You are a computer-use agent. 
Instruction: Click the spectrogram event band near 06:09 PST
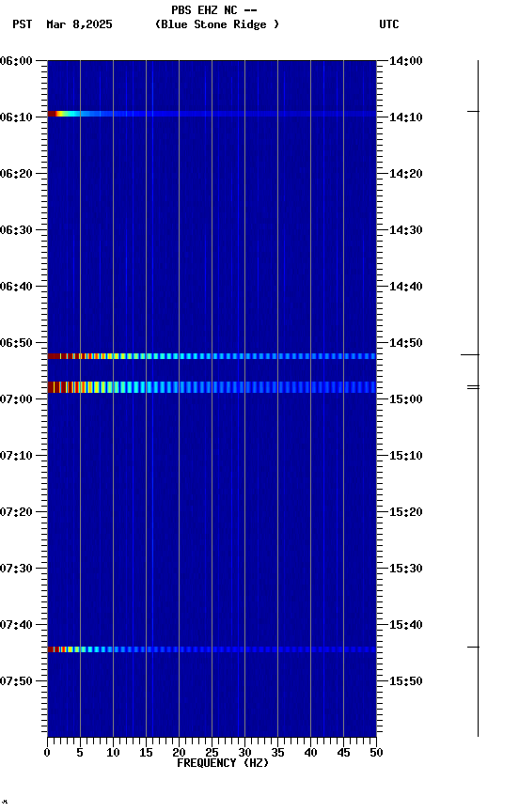(x=212, y=114)
